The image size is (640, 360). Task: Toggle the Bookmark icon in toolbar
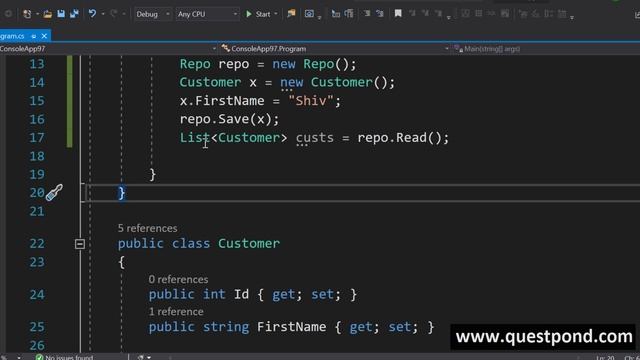[398, 14]
